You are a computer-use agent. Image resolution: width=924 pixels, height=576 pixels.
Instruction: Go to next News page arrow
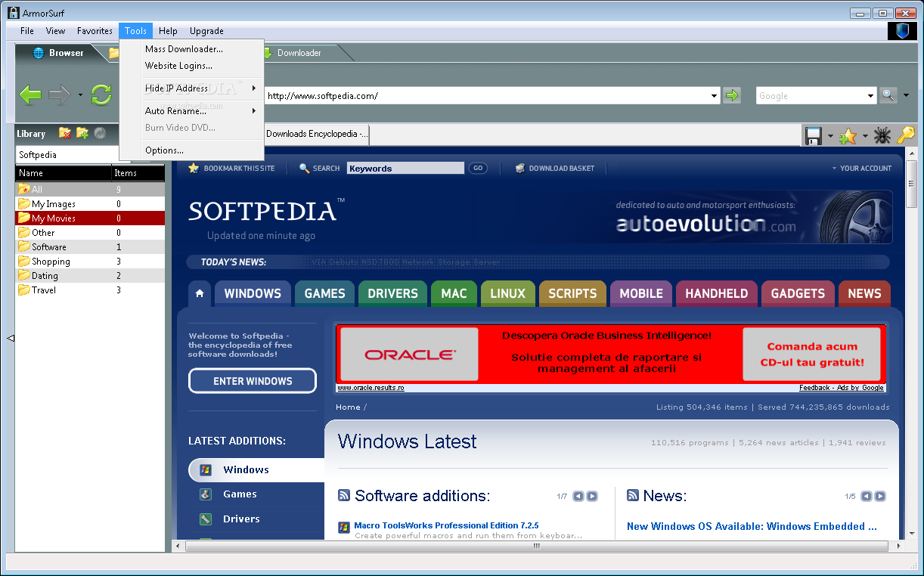click(x=880, y=497)
